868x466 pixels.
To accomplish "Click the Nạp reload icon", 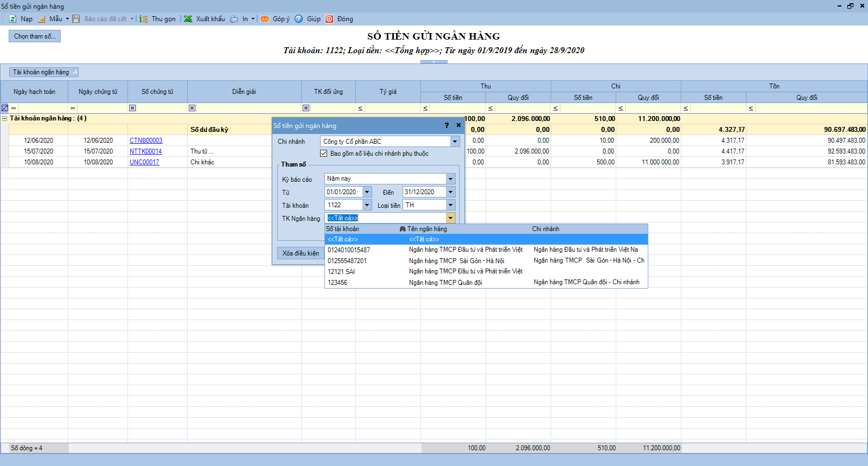I will coord(13,19).
